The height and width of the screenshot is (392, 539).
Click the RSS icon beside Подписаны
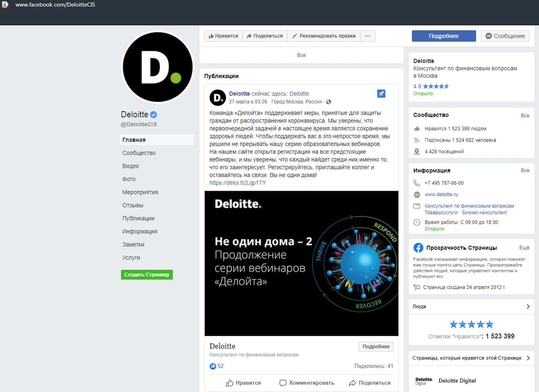click(417, 140)
